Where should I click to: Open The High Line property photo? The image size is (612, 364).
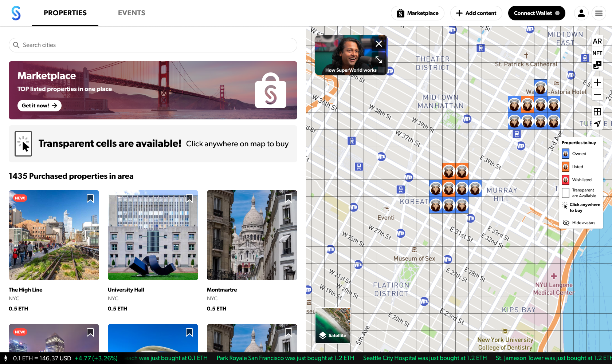click(54, 235)
